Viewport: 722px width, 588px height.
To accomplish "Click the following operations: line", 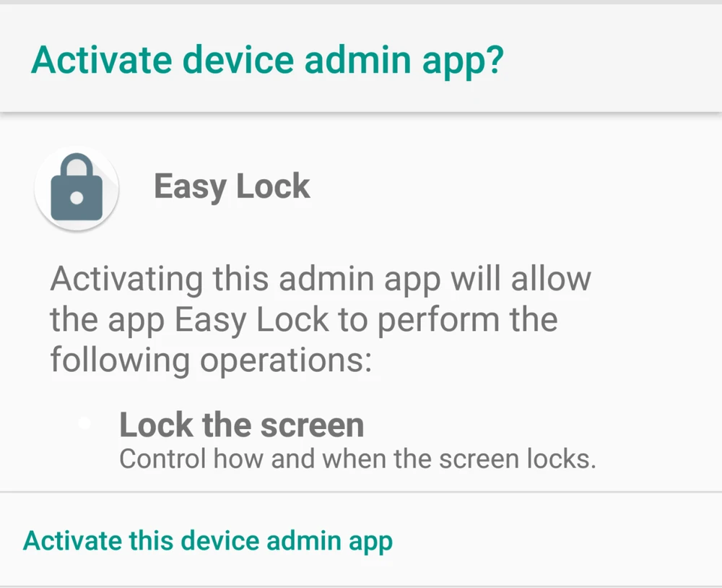I will (x=211, y=360).
